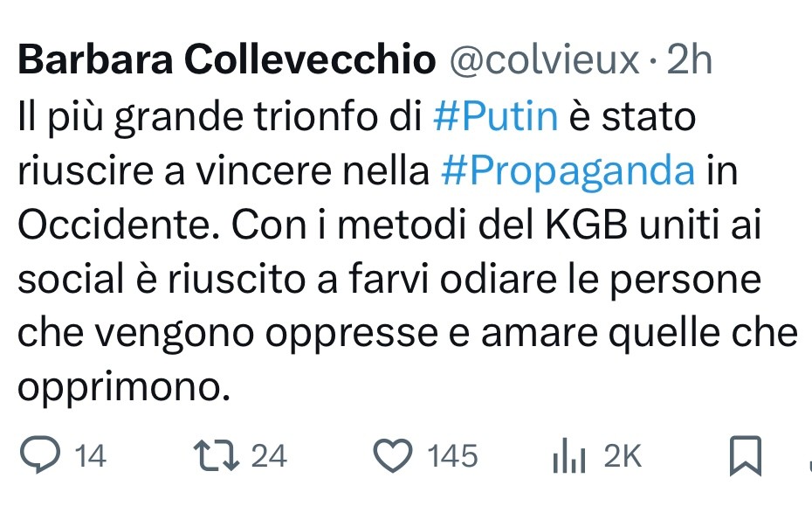Click the reply count 14
The image size is (812, 513).
[91, 455]
